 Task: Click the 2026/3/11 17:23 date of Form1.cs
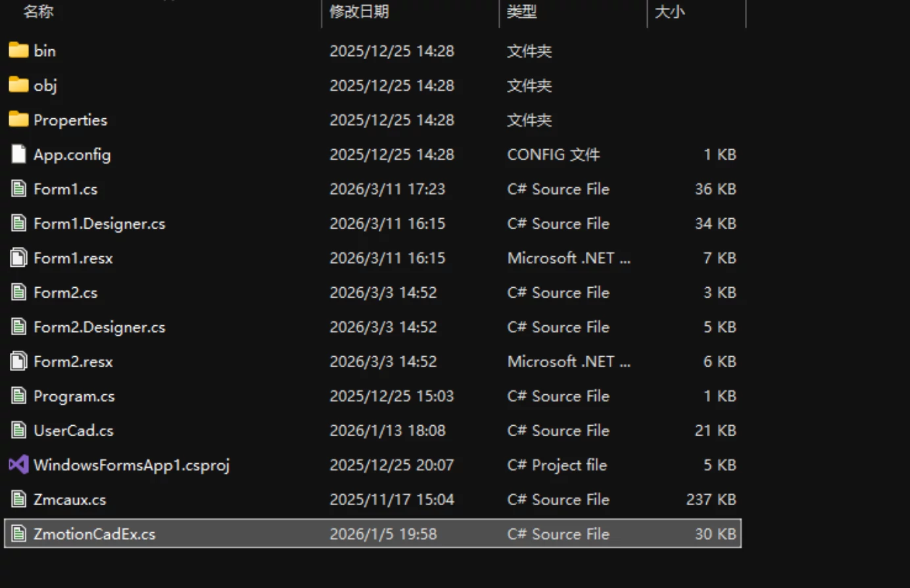[387, 189]
